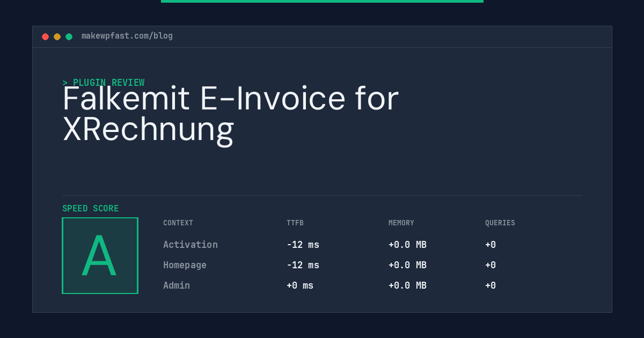Screen dimensions: 644x338
Task: Click the grade A score box
Action: click(100, 255)
